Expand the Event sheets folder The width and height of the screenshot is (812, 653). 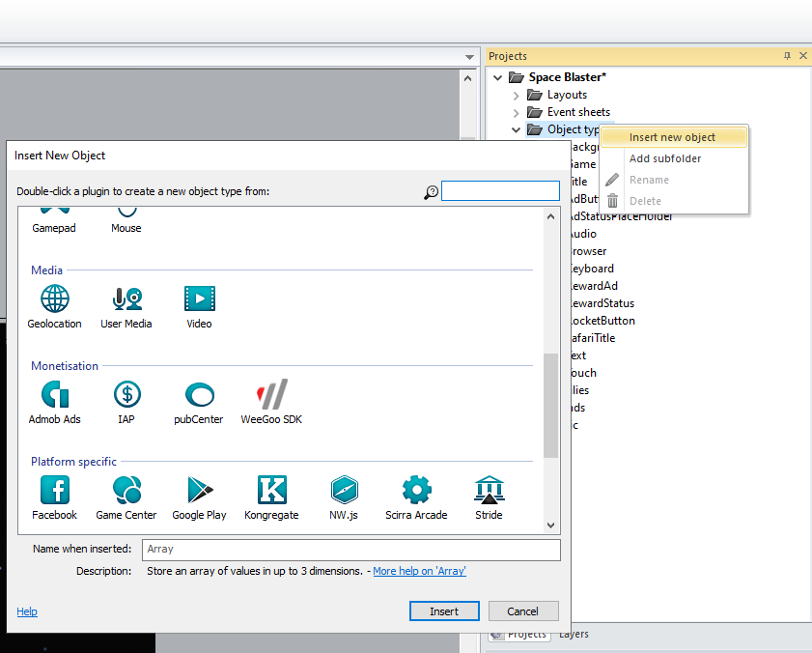pos(517,112)
